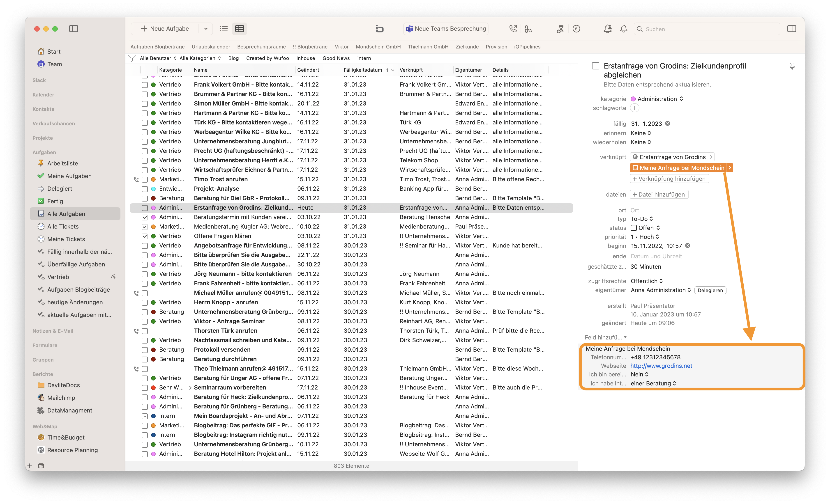The height and width of the screenshot is (504, 830).
Task: Add link via Verknüpfung hinzufügen
Action: [x=669, y=179]
